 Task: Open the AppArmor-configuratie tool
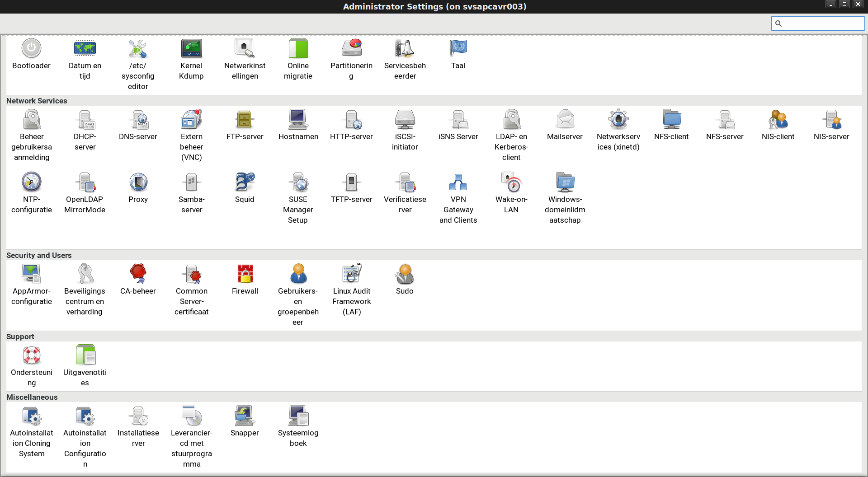click(x=31, y=273)
